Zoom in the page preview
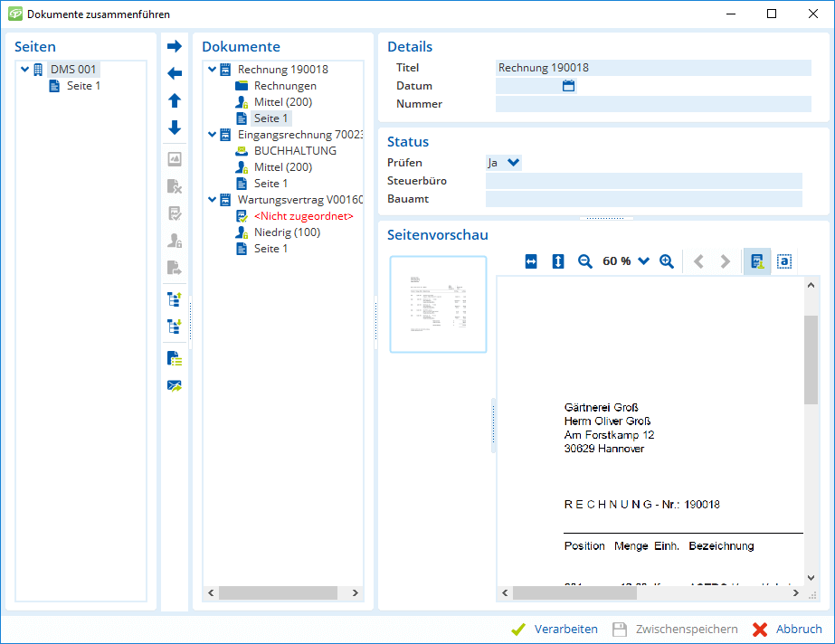Viewport: 835px width, 644px height. tap(667, 261)
